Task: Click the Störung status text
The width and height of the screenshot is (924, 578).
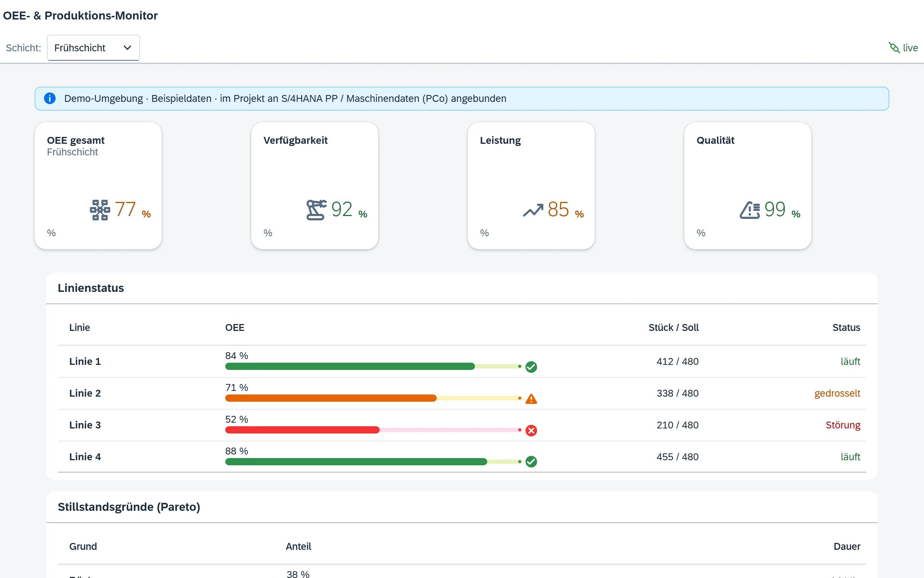Action: click(x=843, y=425)
